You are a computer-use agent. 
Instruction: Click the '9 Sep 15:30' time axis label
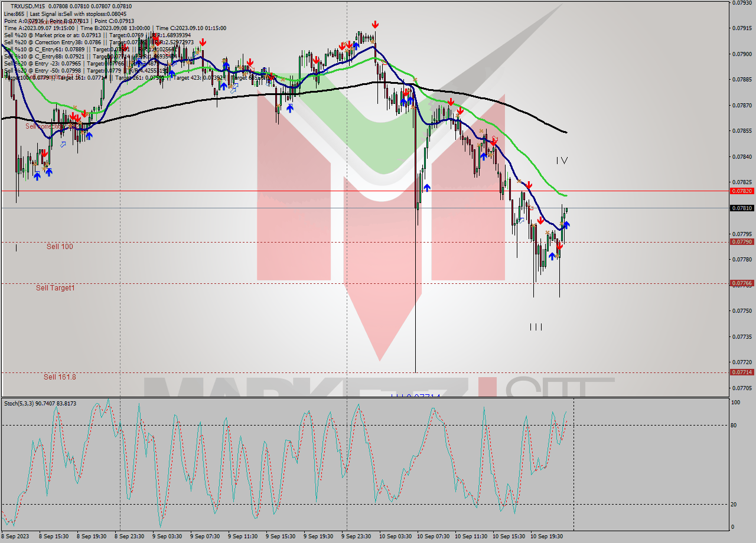[280, 537]
